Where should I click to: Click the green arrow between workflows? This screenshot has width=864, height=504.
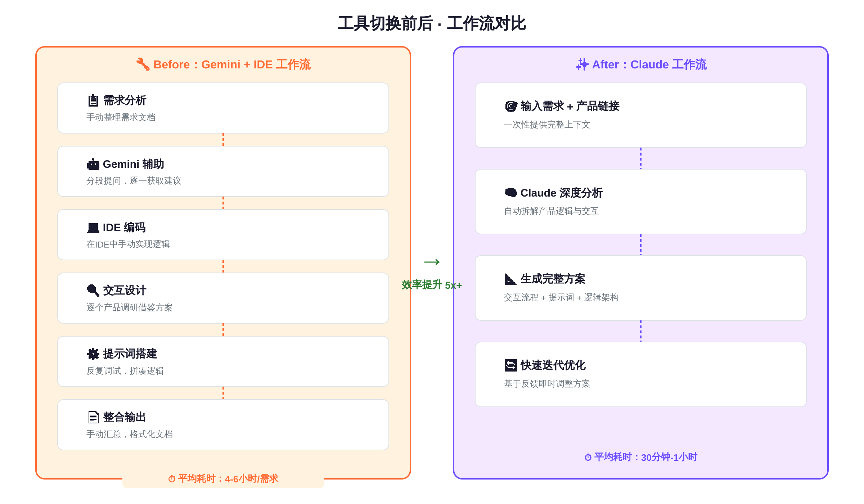coord(432,262)
